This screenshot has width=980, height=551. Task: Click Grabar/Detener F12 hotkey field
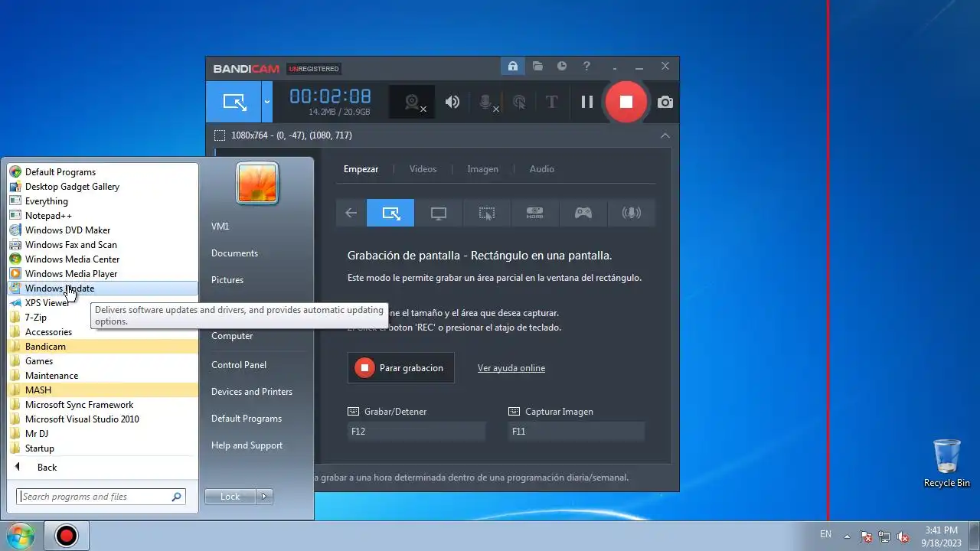pyautogui.click(x=416, y=432)
